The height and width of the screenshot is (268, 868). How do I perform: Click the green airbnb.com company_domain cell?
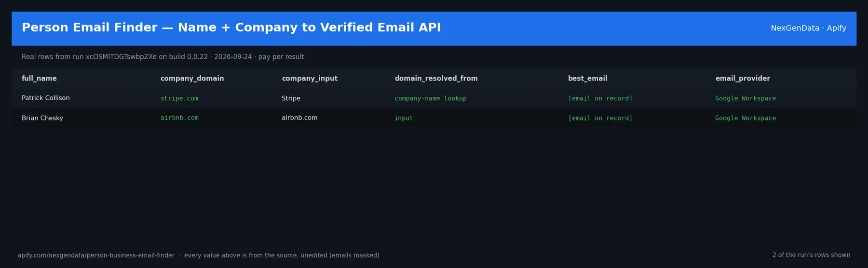pyautogui.click(x=179, y=118)
